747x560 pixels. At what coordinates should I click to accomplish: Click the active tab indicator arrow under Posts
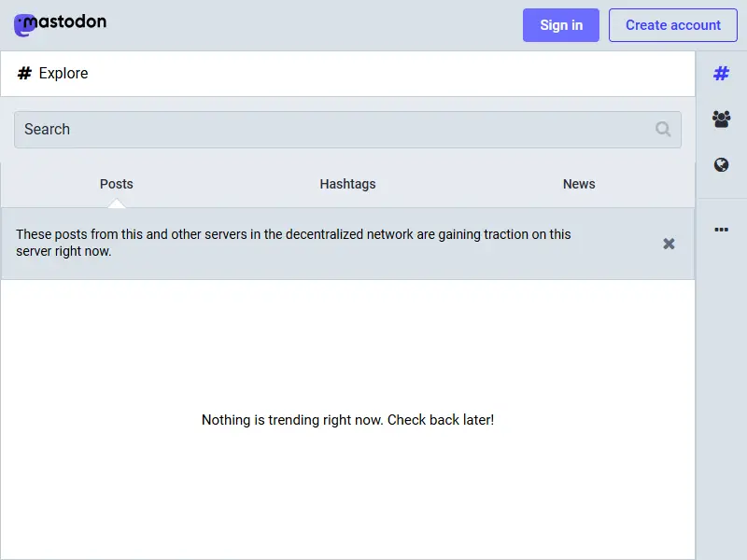click(116, 204)
